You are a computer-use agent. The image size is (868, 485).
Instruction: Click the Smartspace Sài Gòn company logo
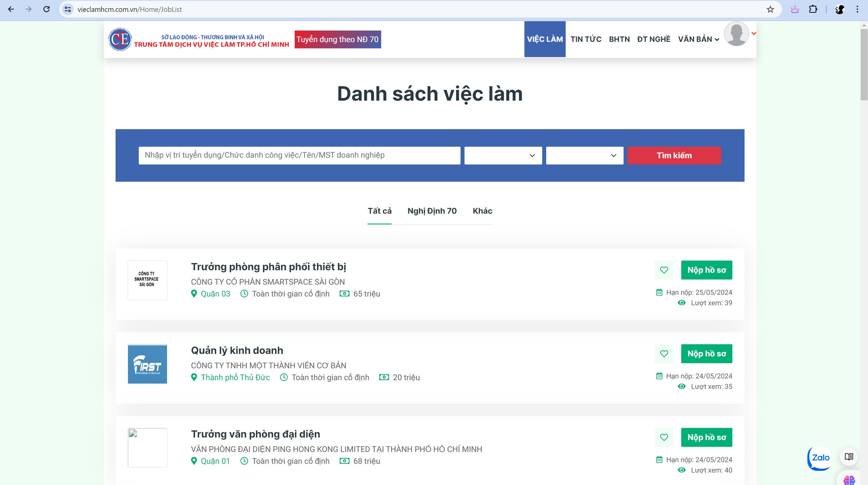tap(147, 280)
